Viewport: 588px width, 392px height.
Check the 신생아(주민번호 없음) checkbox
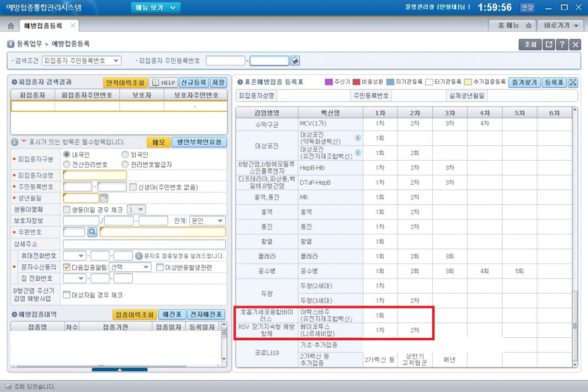coord(133,187)
